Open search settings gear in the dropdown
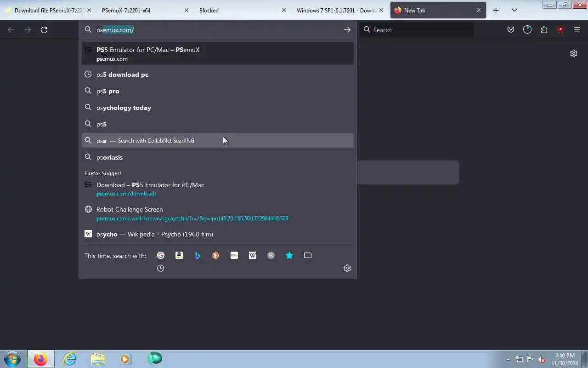Screen dimensions: 588x368 pyautogui.click(x=347, y=268)
